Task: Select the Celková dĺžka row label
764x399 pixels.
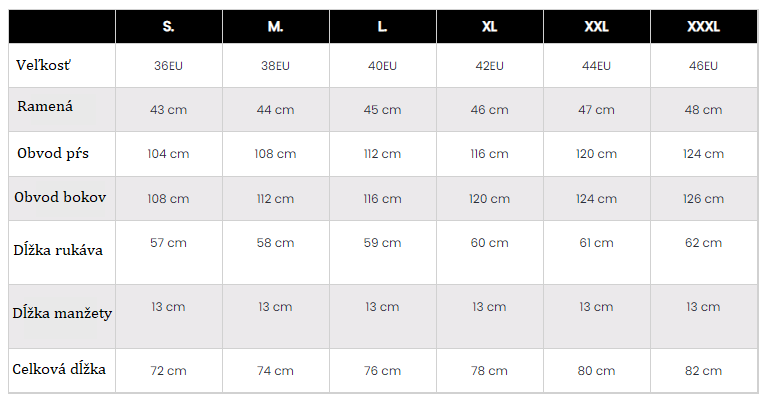Action: pyautogui.click(x=59, y=369)
